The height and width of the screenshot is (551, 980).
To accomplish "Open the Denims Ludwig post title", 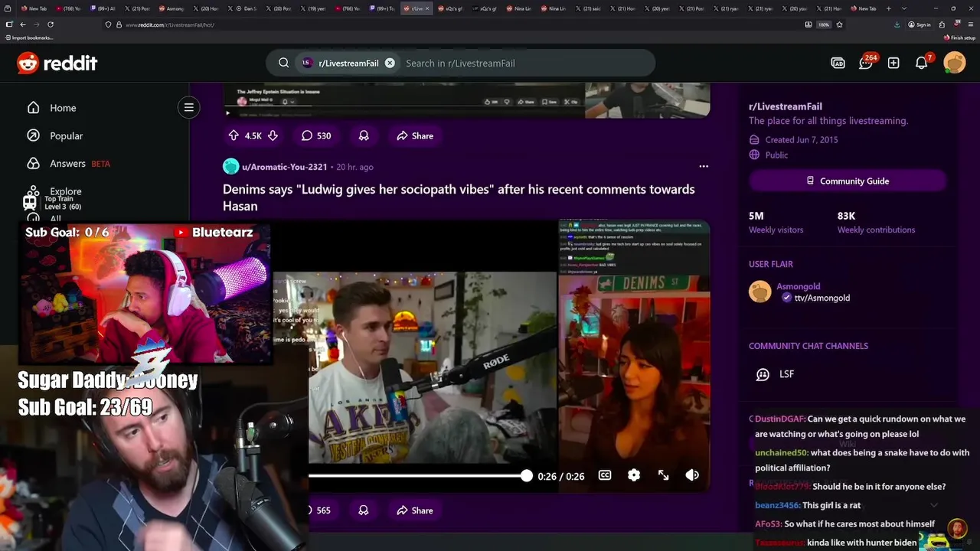I will pyautogui.click(x=459, y=197).
